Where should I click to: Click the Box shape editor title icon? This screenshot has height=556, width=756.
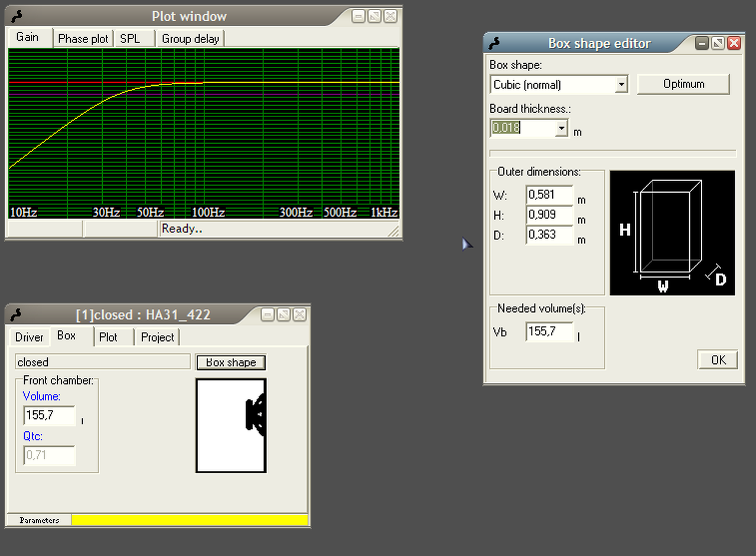(x=495, y=43)
